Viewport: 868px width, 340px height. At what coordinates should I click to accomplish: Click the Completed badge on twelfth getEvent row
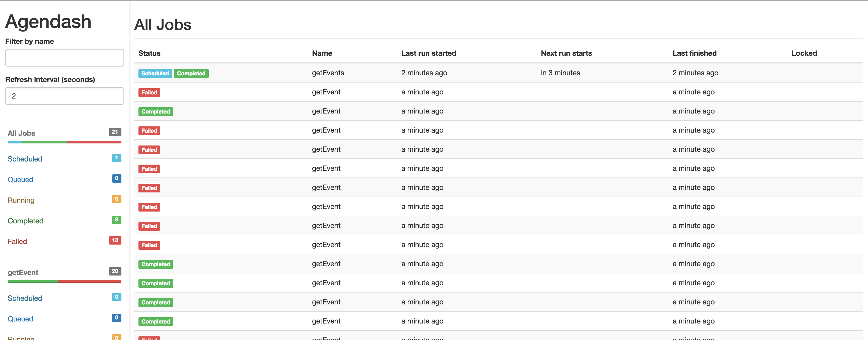(156, 302)
